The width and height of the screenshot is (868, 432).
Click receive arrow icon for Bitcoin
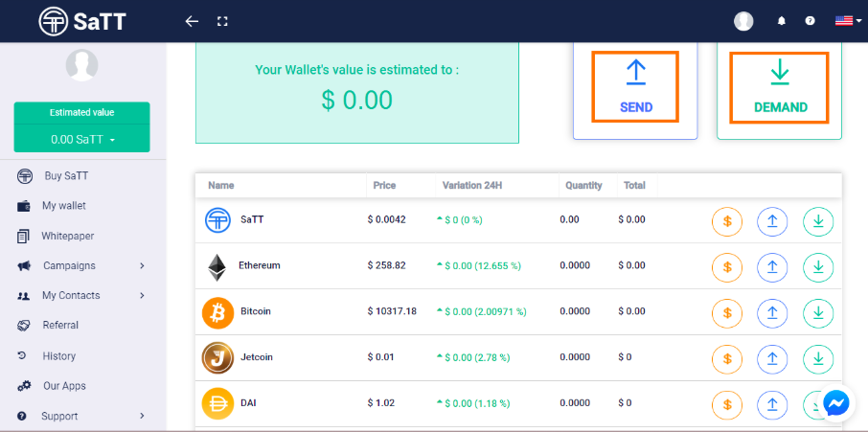(818, 312)
